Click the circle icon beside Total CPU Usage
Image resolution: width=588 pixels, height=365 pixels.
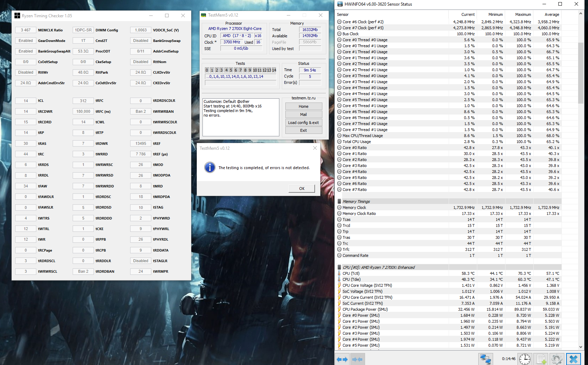(339, 142)
